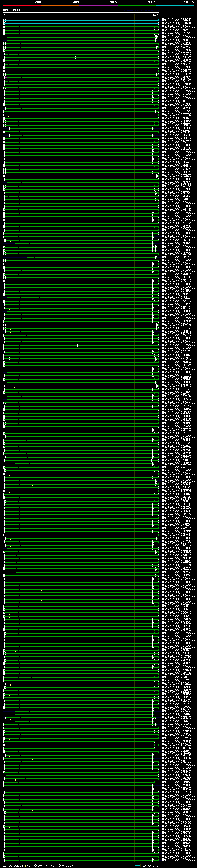Click hit label UniRef100_Q9LGX1

(177, 61)
